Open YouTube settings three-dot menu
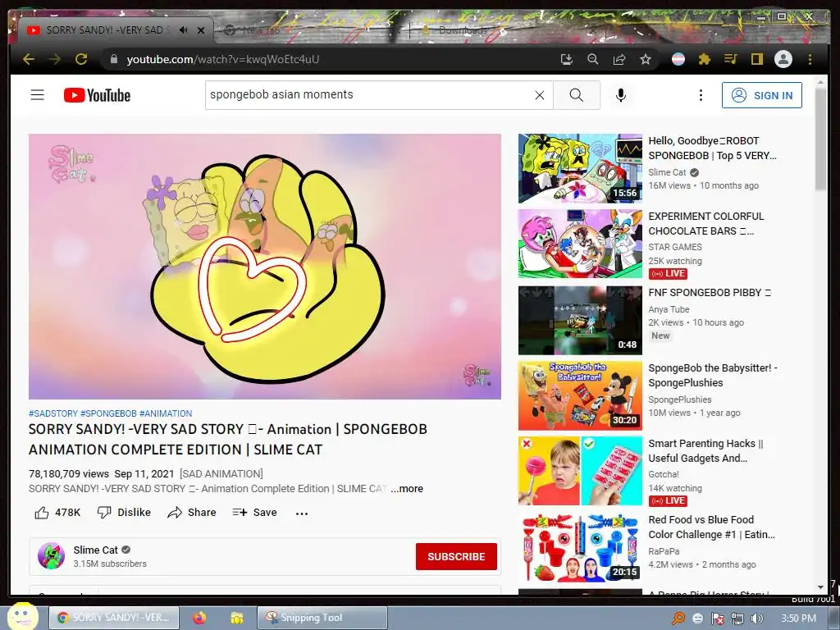The height and width of the screenshot is (630, 840). tap(701, 95)
